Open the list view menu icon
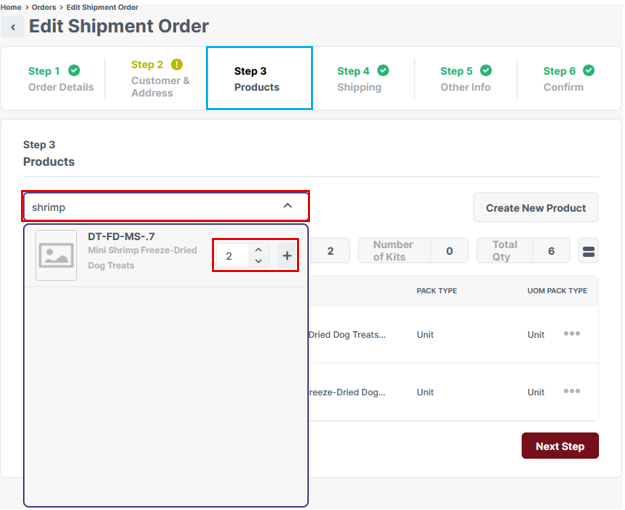 coord(589,251)
